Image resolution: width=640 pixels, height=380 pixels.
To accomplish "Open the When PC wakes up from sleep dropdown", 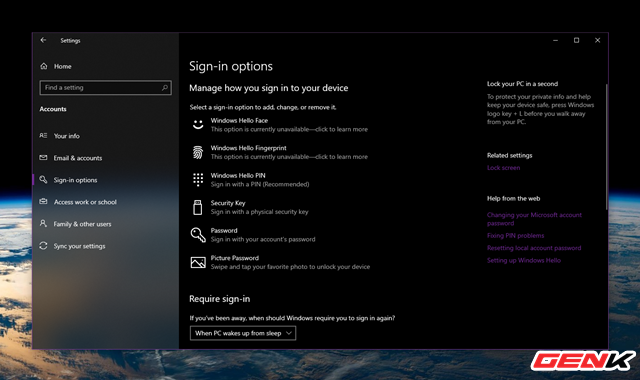I will click(243, 333).
